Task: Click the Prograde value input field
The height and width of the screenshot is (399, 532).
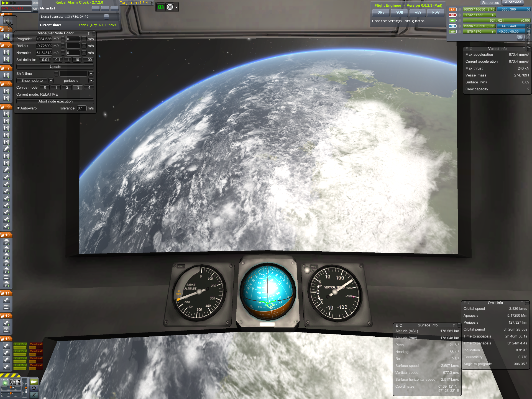Action: pyautogui.click(x=44, y=39)
